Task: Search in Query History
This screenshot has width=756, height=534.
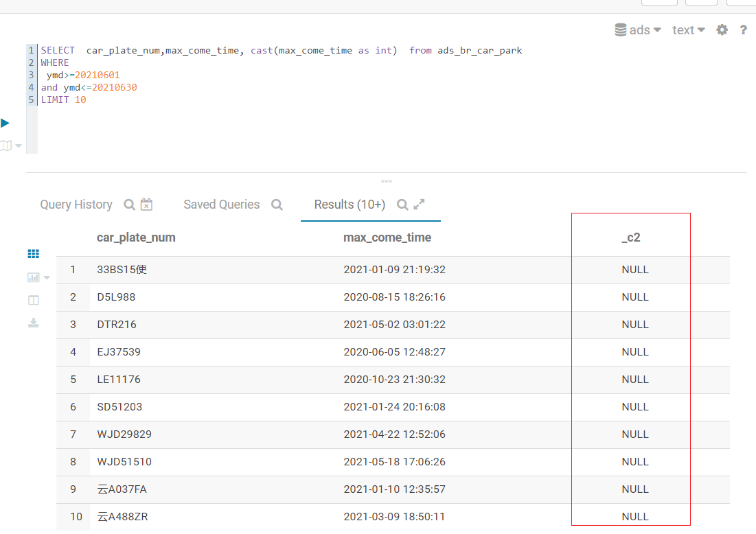Action: point(129,205)
